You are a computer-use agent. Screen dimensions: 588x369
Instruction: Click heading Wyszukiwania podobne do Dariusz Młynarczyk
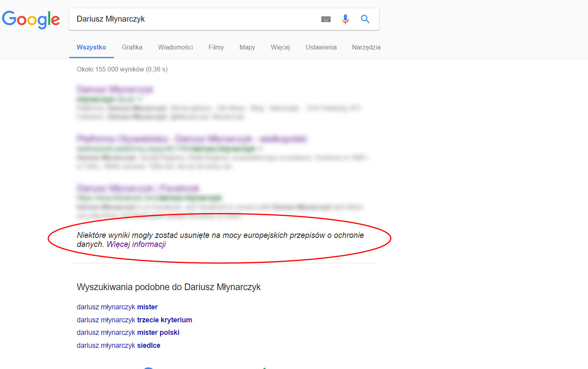pyautogui.click(x=169, y=287)
